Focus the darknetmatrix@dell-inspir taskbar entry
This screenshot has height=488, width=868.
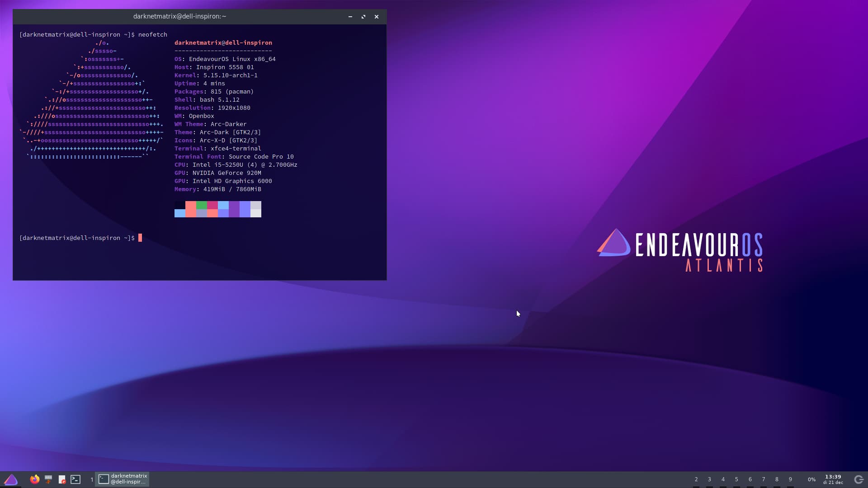(x=123, y=479)
